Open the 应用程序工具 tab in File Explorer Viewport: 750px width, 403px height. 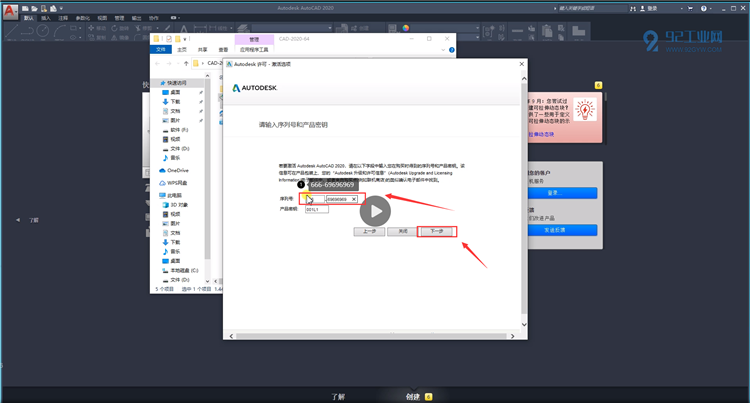(x=254, y=49)
